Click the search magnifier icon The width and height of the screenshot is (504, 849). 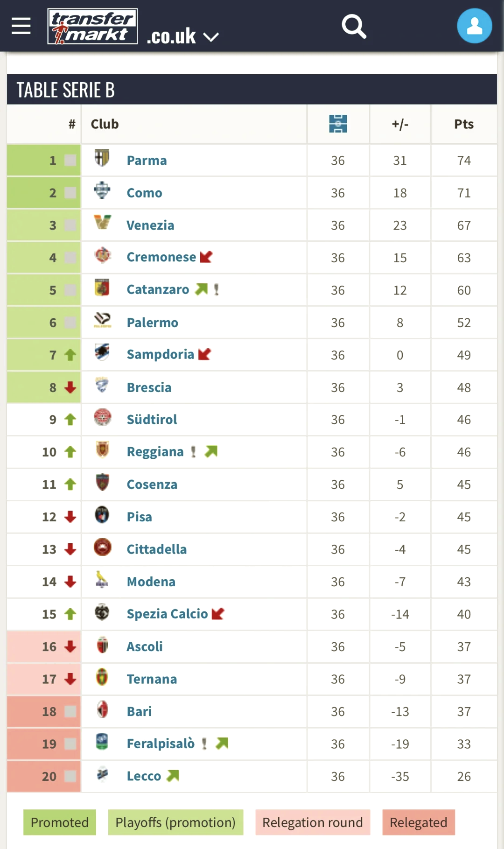tap(354, 26)
